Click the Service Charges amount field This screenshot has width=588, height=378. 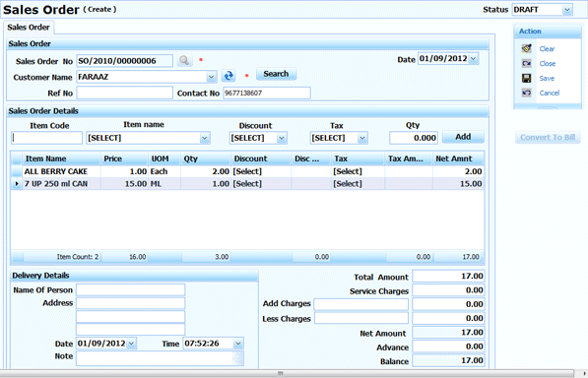(x=448, y=290)
